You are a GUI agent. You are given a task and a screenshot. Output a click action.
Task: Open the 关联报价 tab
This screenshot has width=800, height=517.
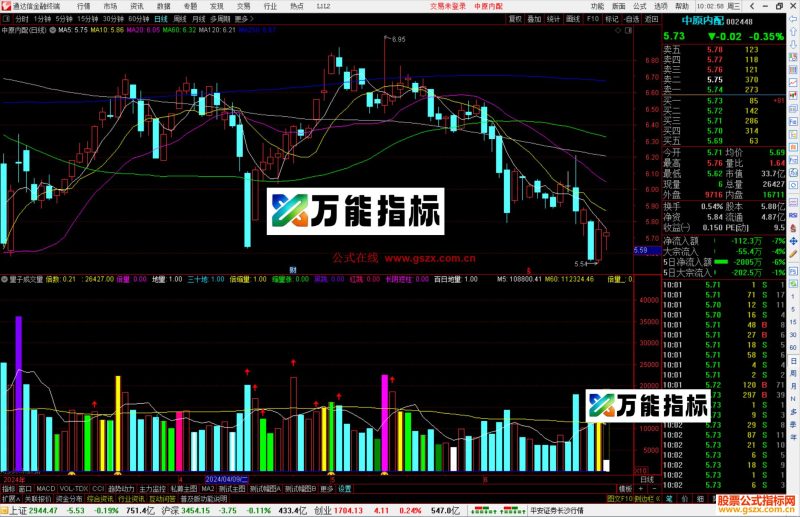[x=38, y=499]
